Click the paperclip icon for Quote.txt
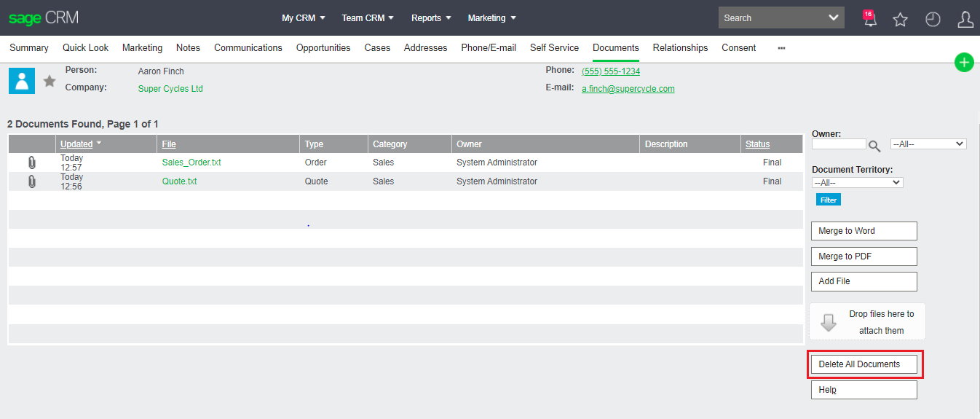 [x=32, y=181]
